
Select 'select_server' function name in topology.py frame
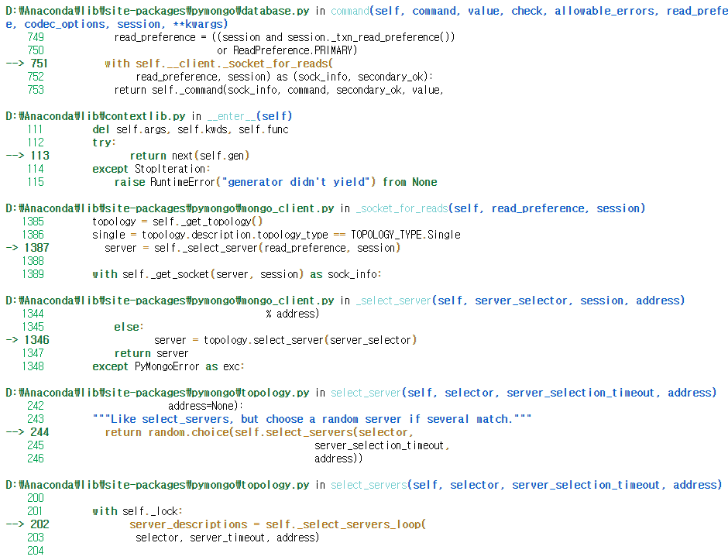(366, 393)
